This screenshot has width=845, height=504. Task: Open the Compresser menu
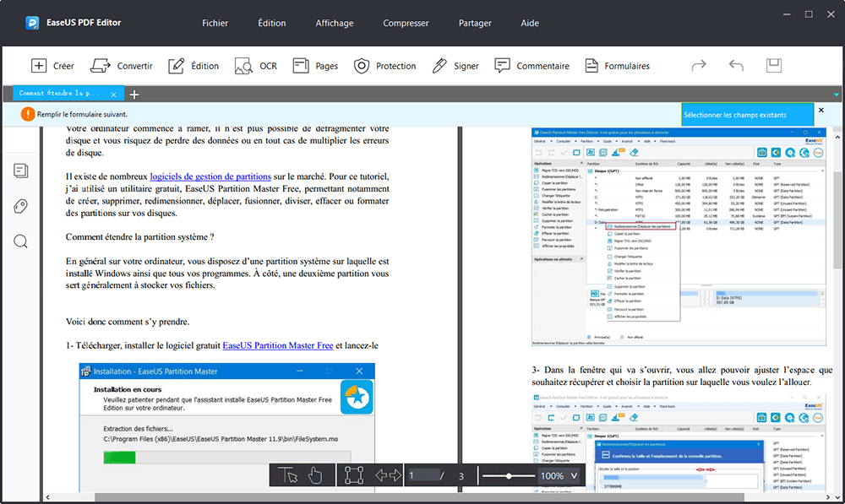406,23
